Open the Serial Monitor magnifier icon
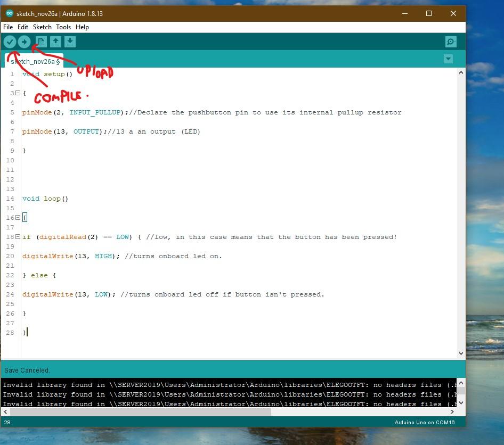This screenshot has width=504, height=445. pyautogui.click(x=451, y=42)
